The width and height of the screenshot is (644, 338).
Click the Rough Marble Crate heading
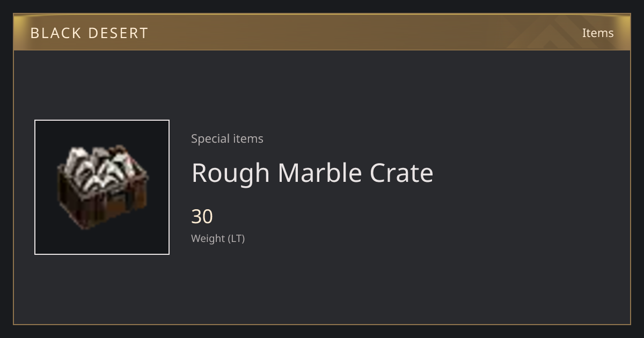click(x=312, y=173)
